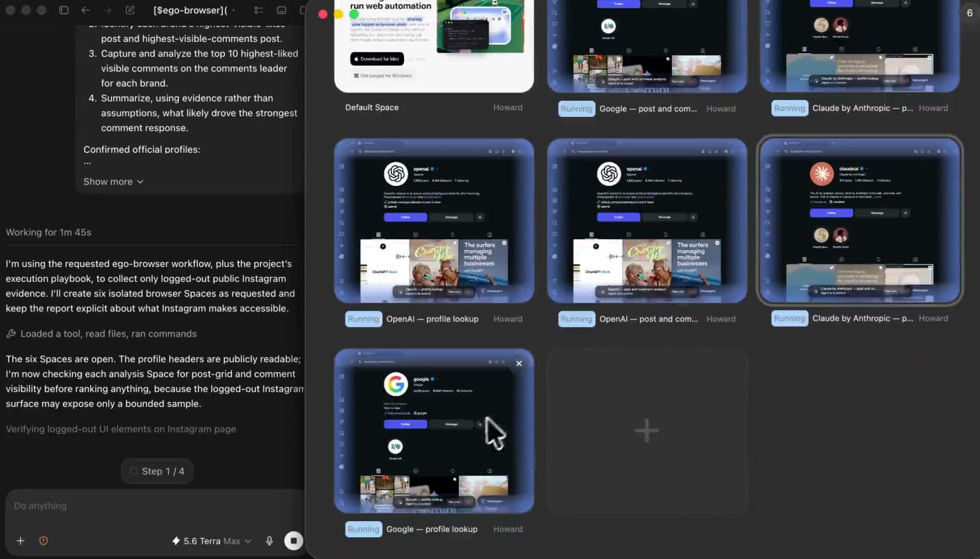The image size is (980, 559).
Task: Close the Google profile lookup space
Action: [x=519, y=363]
